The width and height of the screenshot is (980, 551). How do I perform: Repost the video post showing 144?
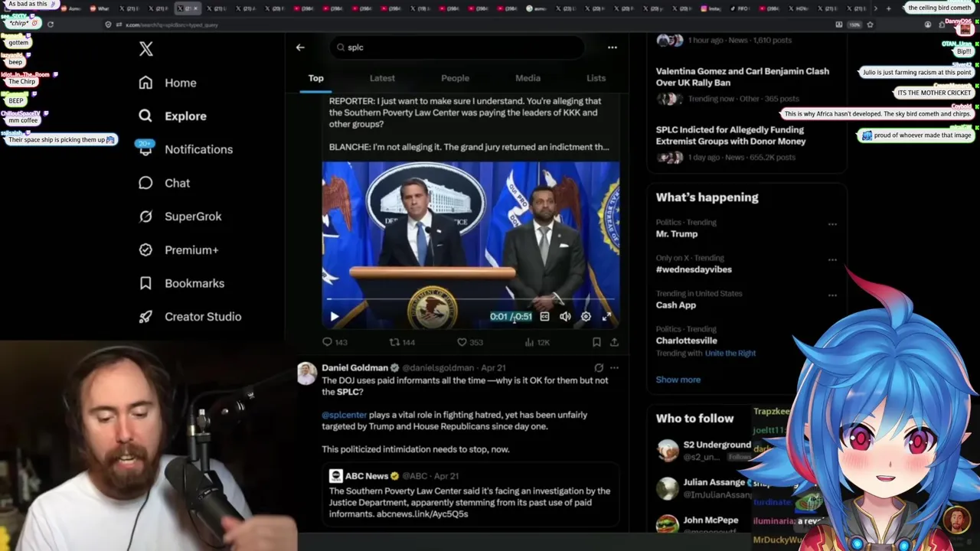pyautogui.click(x=402, y=343)
